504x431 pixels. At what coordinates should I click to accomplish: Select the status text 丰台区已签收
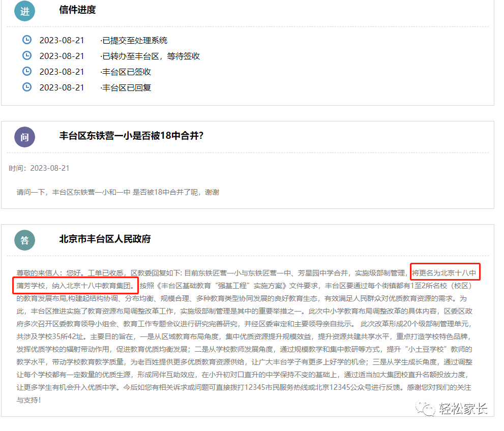coord(126,72)
